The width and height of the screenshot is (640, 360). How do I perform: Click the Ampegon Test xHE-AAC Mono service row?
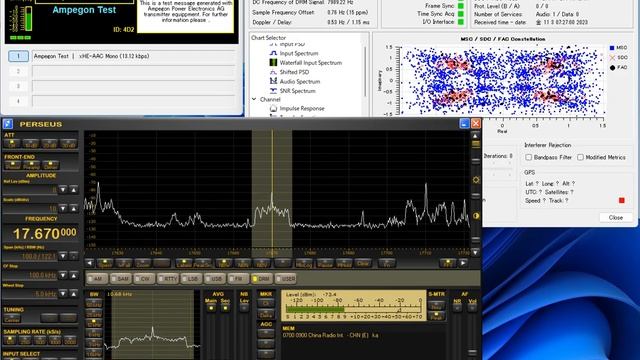click(x=134, y=56)
